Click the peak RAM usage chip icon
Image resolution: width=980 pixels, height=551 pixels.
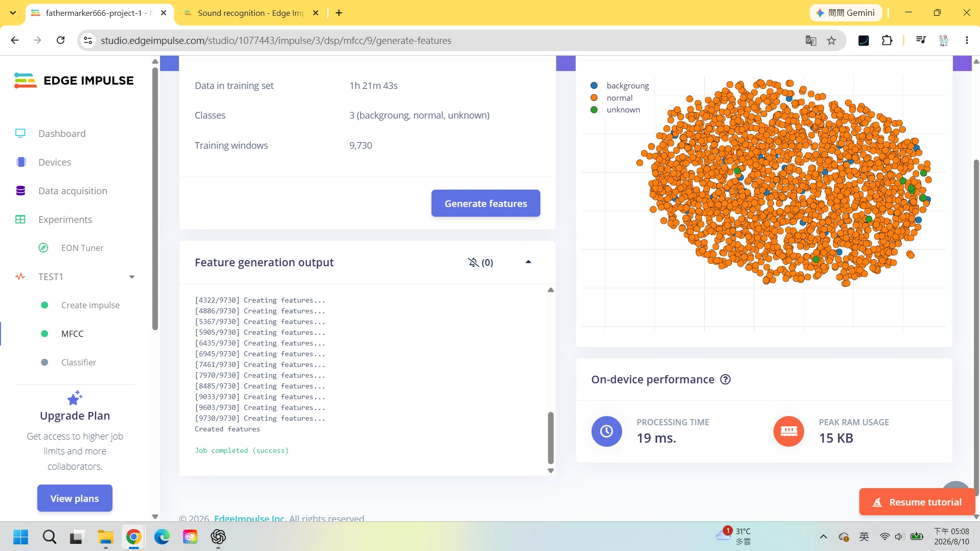point(789,431)
